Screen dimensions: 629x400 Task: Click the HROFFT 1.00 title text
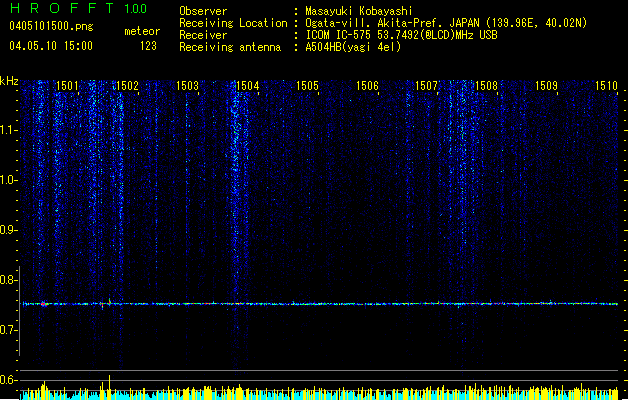(x=79, y=8)
